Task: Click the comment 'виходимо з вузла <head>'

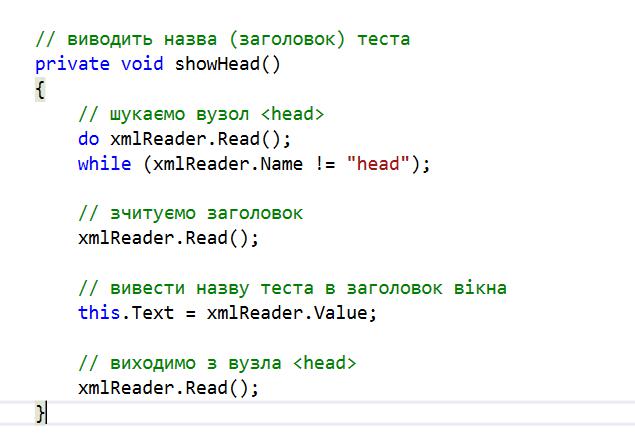Action: (x=217, y=363)
